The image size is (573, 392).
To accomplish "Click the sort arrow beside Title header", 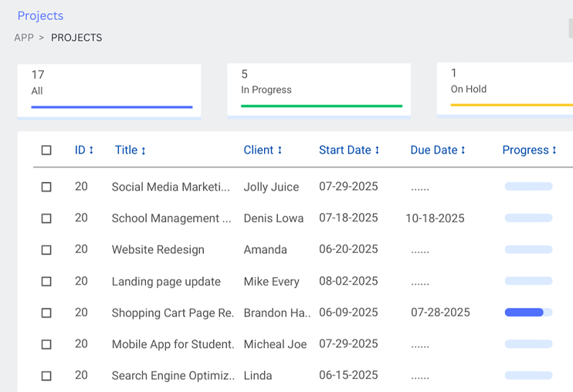I will (x=144, y=150).
